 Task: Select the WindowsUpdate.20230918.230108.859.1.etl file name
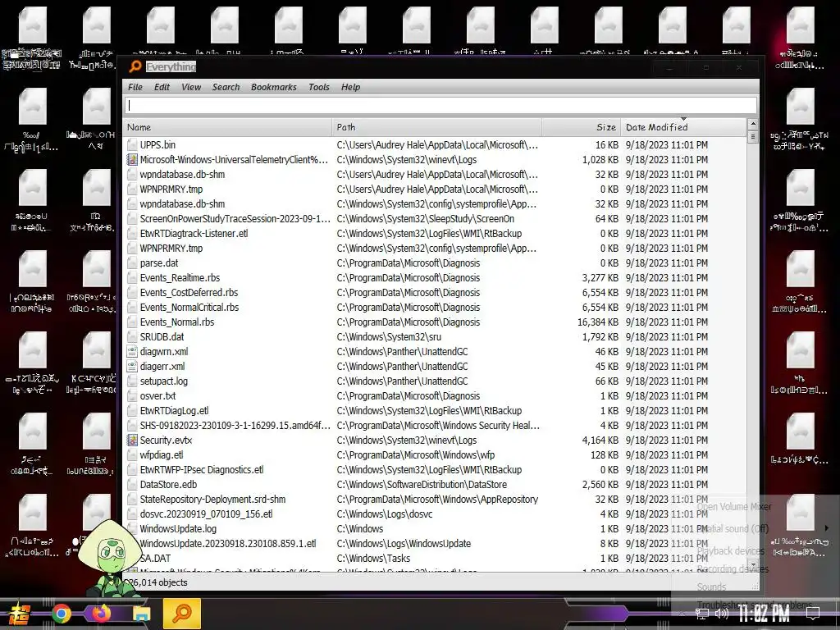pos(228,544)
